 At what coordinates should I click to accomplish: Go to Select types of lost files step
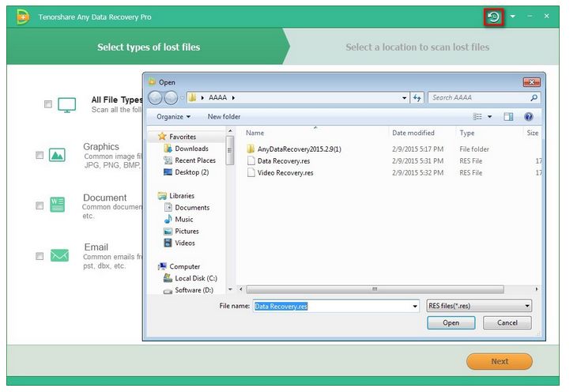click(x=149, y=47)
